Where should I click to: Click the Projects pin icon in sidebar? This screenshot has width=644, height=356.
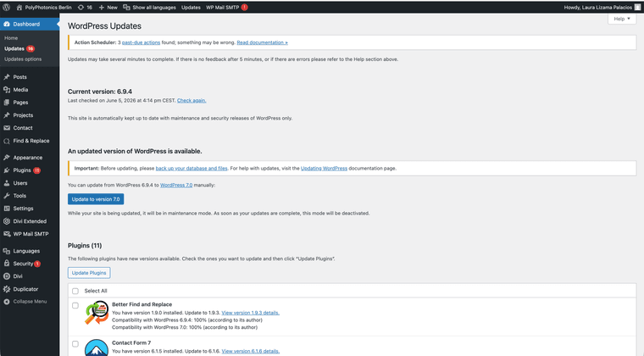(7, 115)
